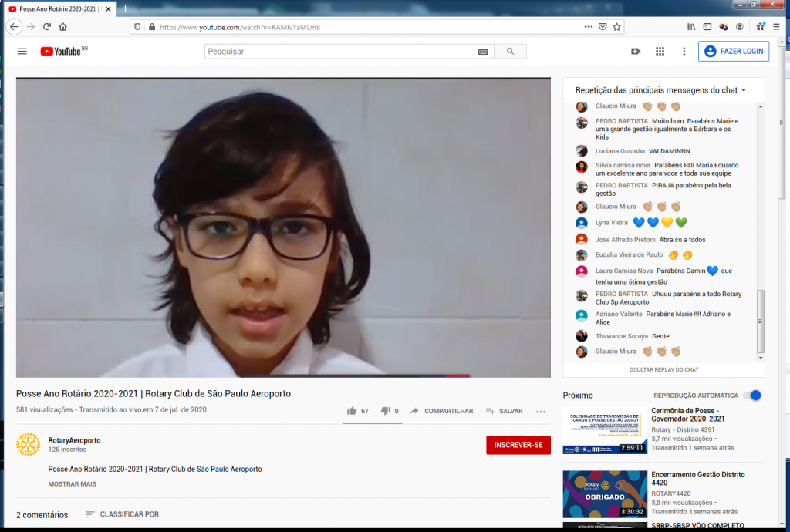Bookmark this page with star icon
790x532 pixels.
point(617,26)
